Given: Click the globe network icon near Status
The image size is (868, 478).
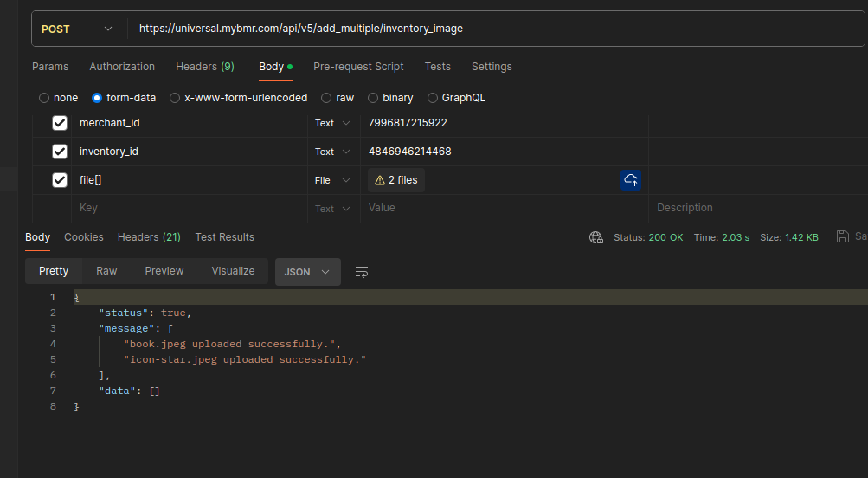Looking at the screenshot, I should [x=595, y=237].
